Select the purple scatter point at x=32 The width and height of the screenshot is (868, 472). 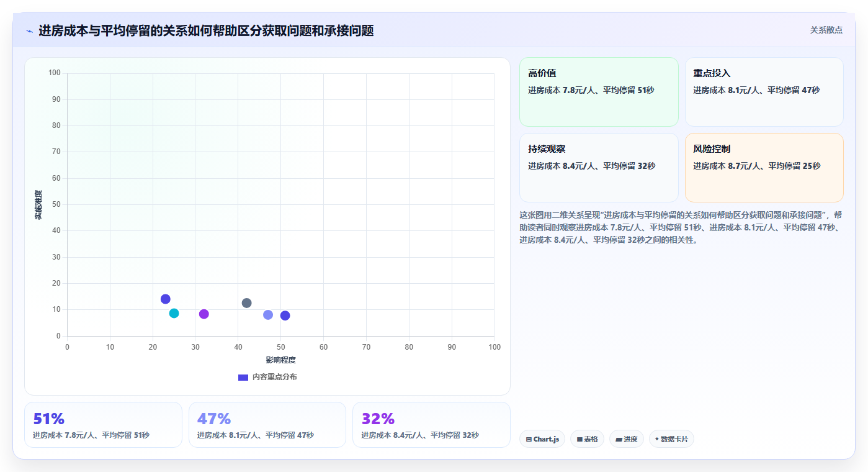[204, 314]
